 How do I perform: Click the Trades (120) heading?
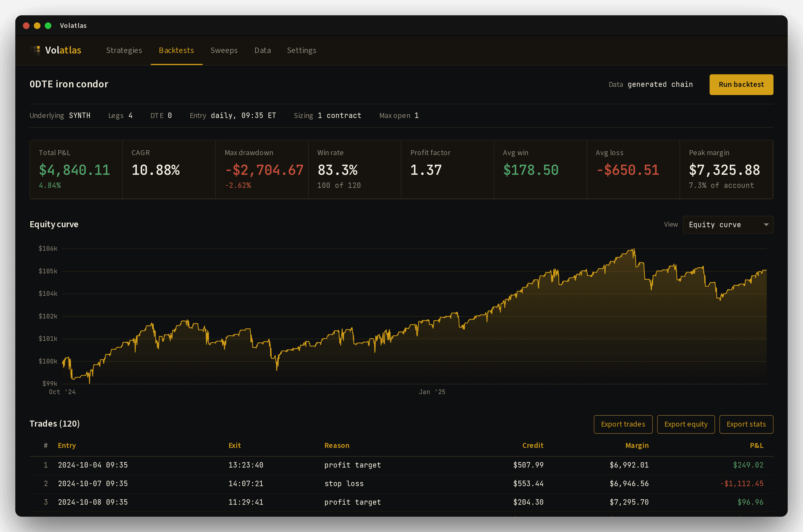(55, 424)
